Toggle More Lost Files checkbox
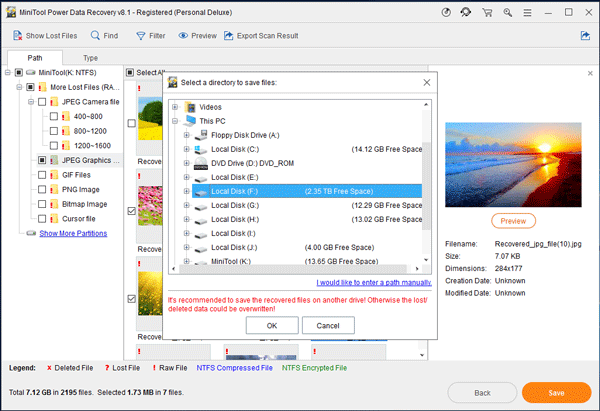 [x=30, y=87]
